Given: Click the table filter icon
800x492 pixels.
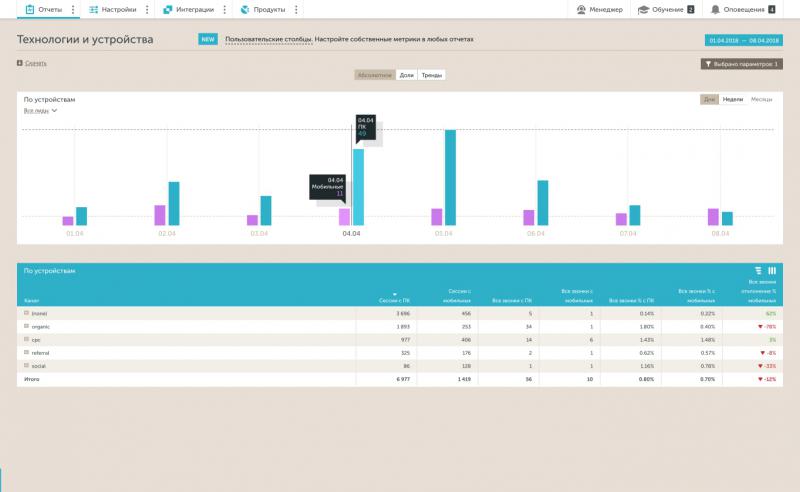Looking at the screenshot, I should click(x=759, y=270).
